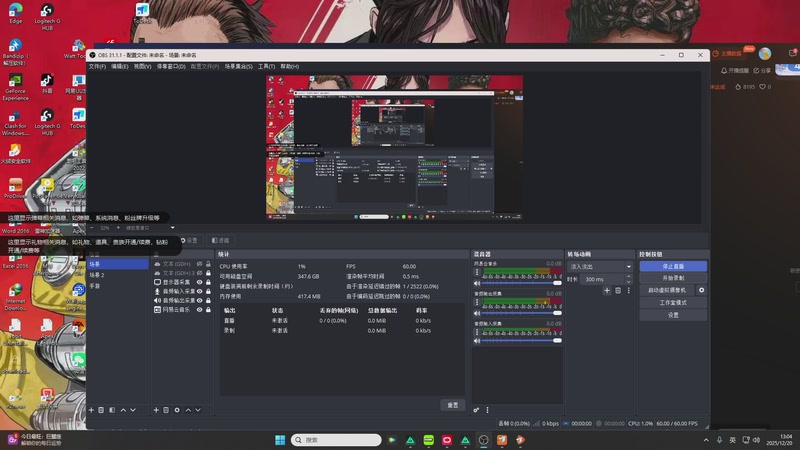
Task: Open 设置 button in controls panel
Action: tap(673, 315)
